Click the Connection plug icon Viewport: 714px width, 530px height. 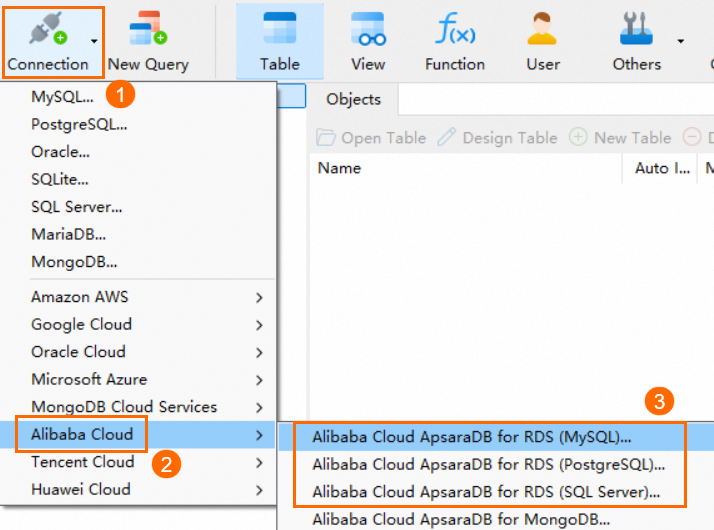coord(48,29)
